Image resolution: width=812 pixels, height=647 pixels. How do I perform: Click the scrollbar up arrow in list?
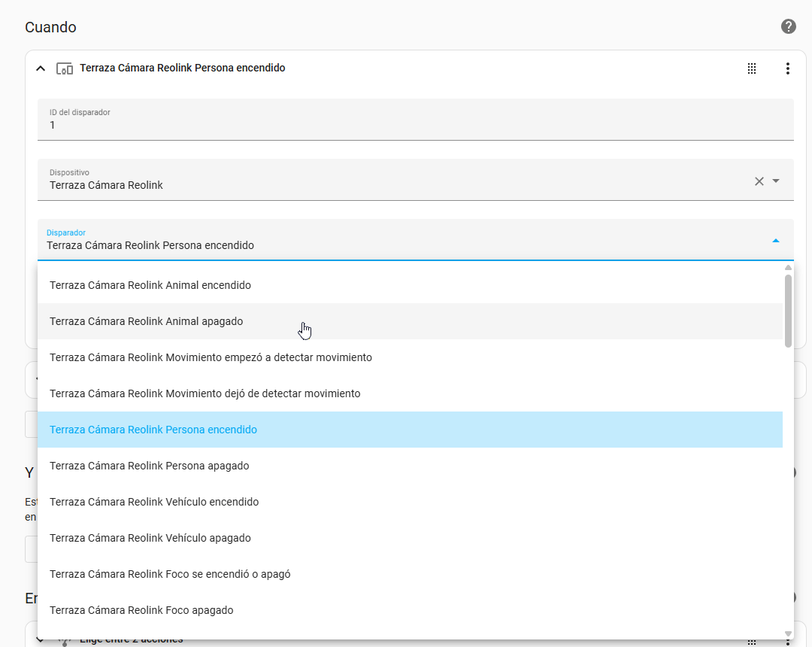coord(788,267)
